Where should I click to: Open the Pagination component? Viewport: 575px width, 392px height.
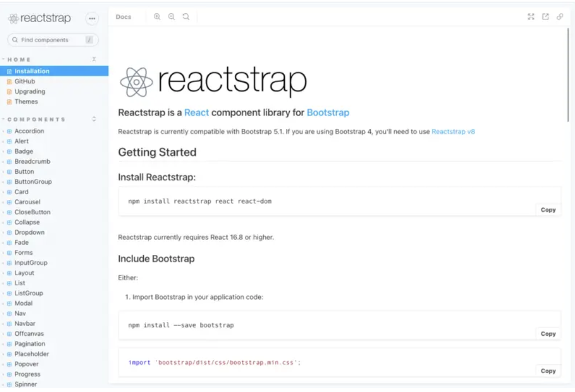(30, 344)
